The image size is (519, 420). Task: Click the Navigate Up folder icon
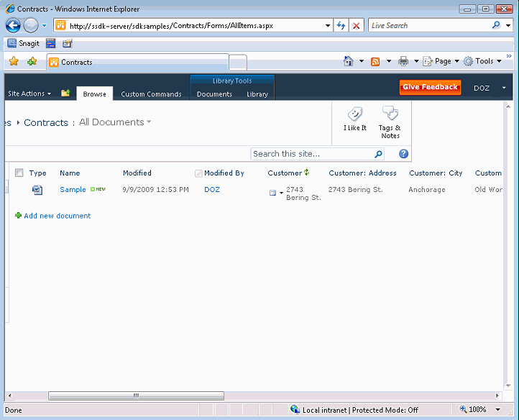coord(65,93)
